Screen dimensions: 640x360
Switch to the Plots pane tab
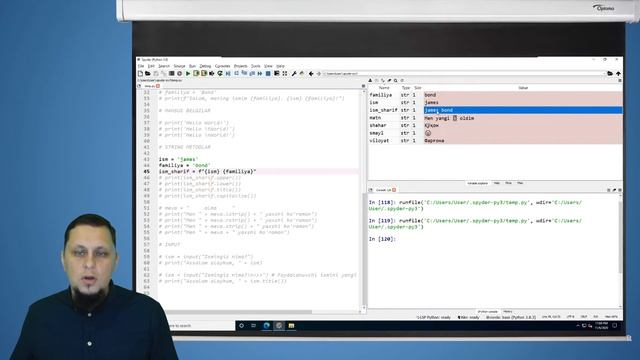[x=509, y=183]
